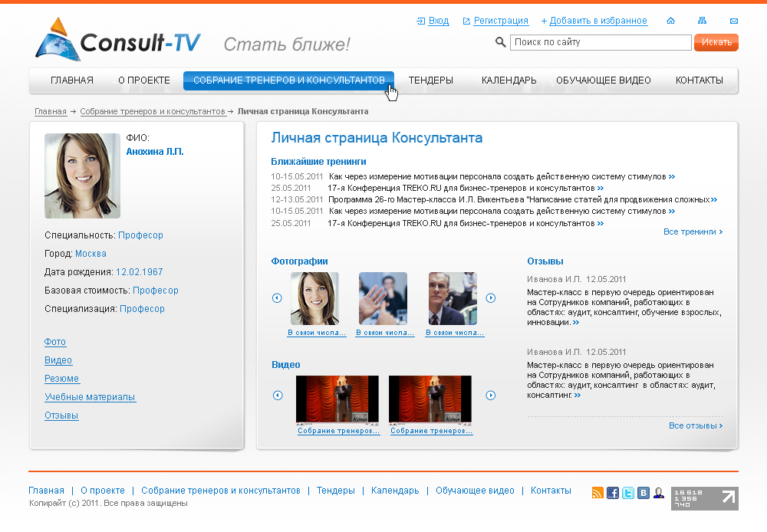Image resolution: width=767 pixels, height=532 pixels.
Task: Click the city value Москва
Action: pos(91,254)
